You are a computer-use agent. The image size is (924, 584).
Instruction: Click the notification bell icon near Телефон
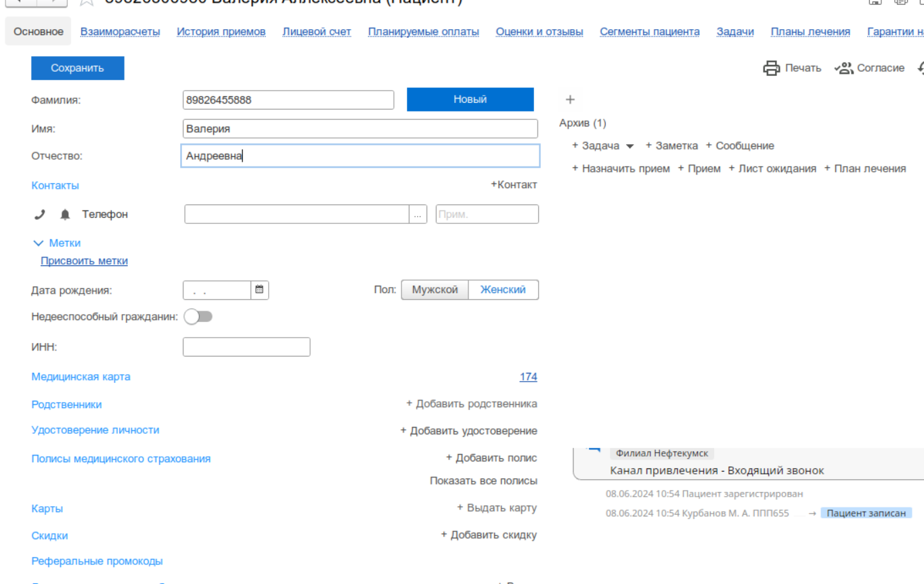click(65, 215)
